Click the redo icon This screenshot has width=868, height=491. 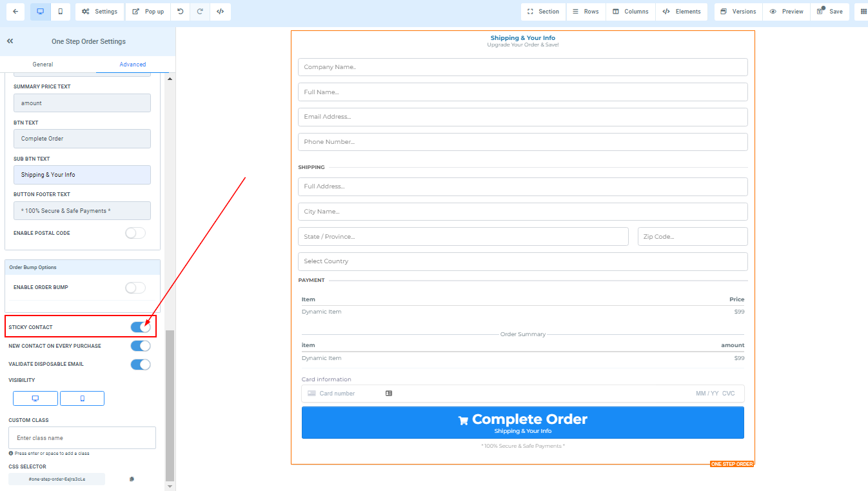coord(200,12)
